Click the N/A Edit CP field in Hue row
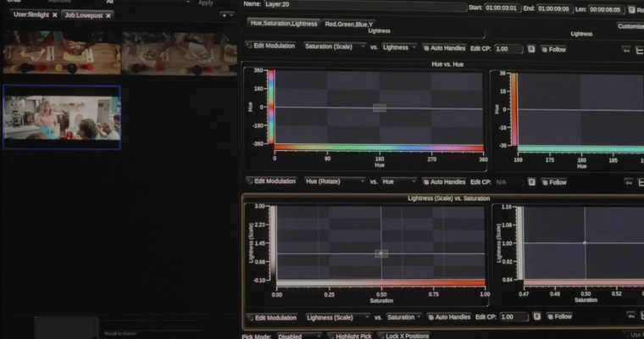This screenshot has width=644, height=339. pos(509,182)
